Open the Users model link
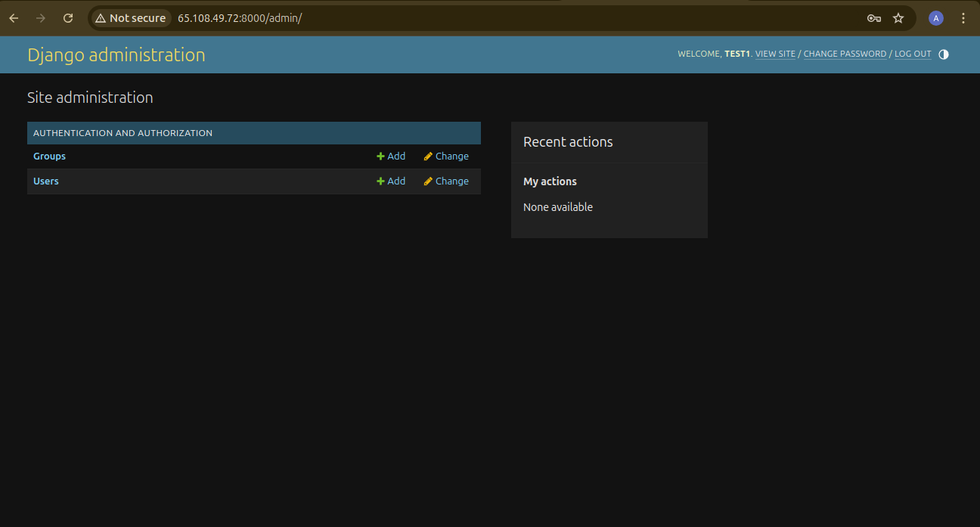This screenshot has width=980, height=527. pos(46,181)
